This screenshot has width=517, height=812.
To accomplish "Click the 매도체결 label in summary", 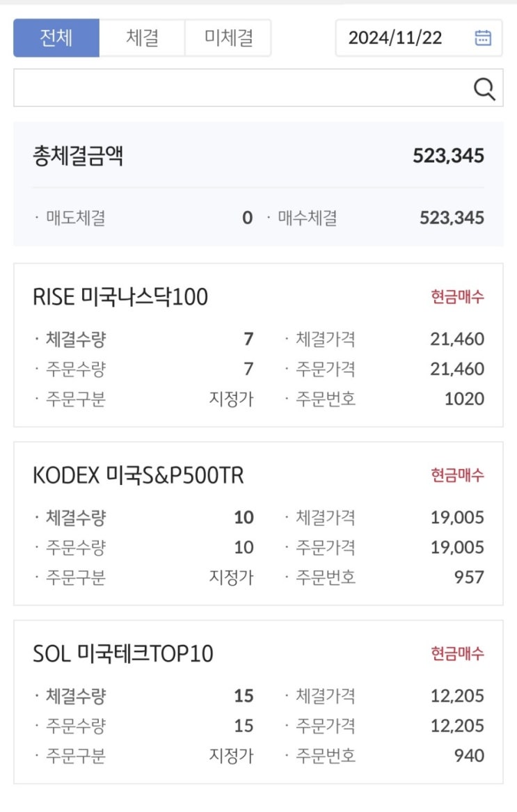I will pyautogui.click(x=75, y=218).
